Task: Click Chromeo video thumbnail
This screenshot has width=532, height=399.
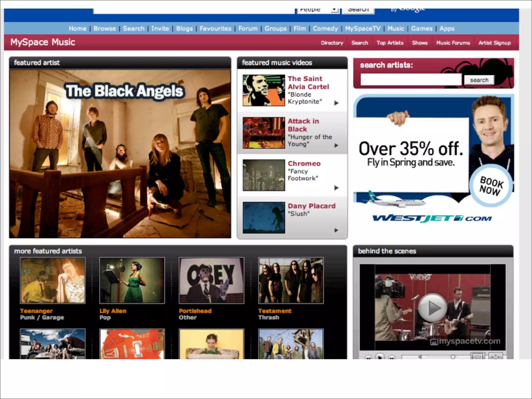Action: (x=264, y=175)
